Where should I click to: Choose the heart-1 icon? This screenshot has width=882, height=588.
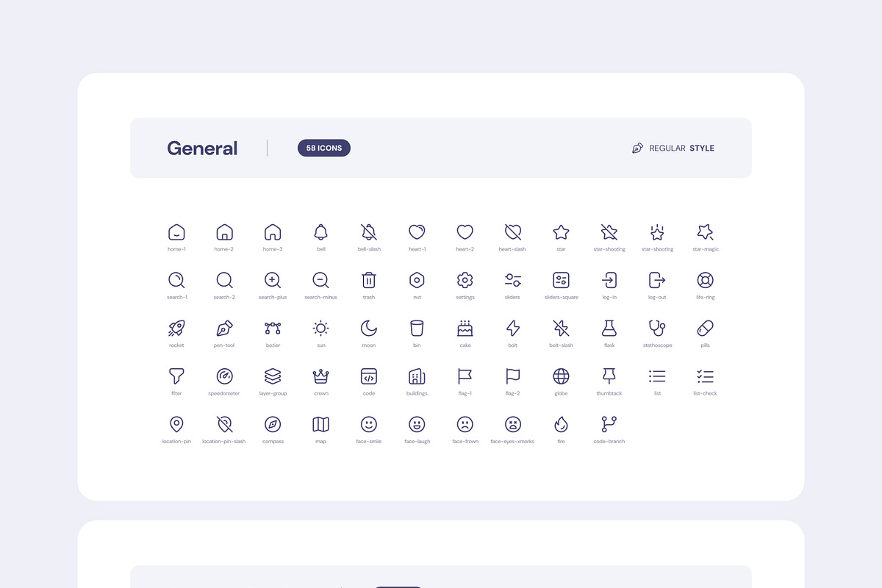coord(417,232)
